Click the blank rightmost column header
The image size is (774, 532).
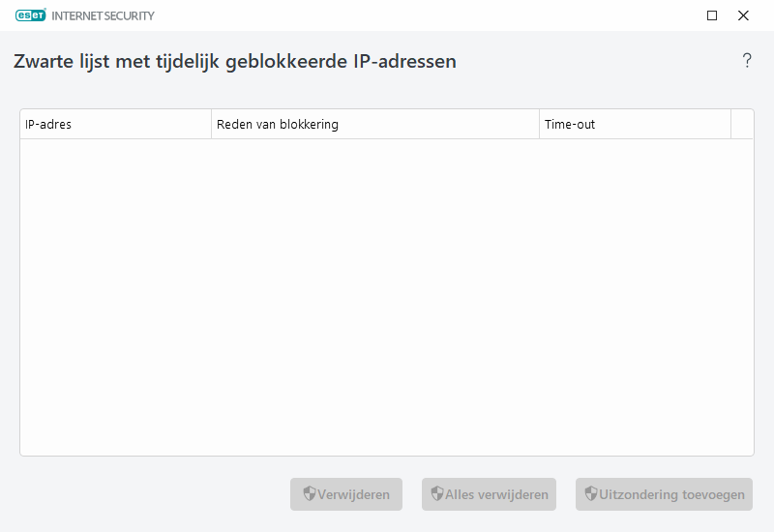pyautogui.click(x=742, y=125)
